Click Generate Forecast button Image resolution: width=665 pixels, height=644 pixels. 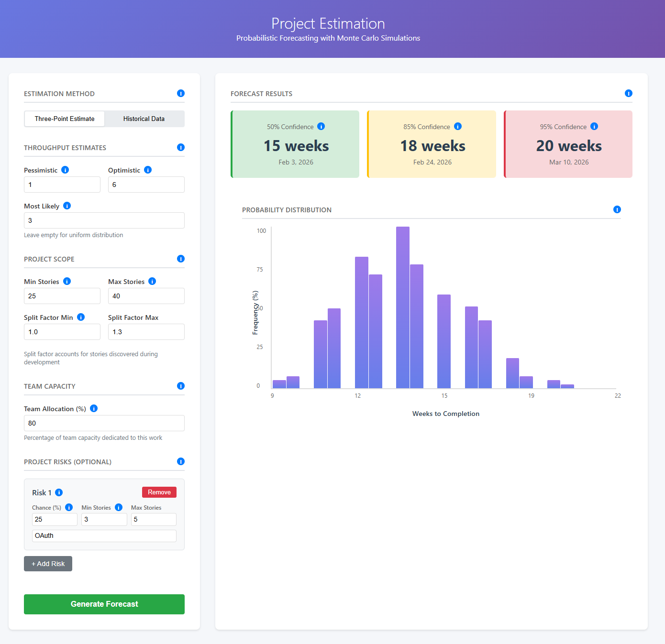(x=104, y=604)
